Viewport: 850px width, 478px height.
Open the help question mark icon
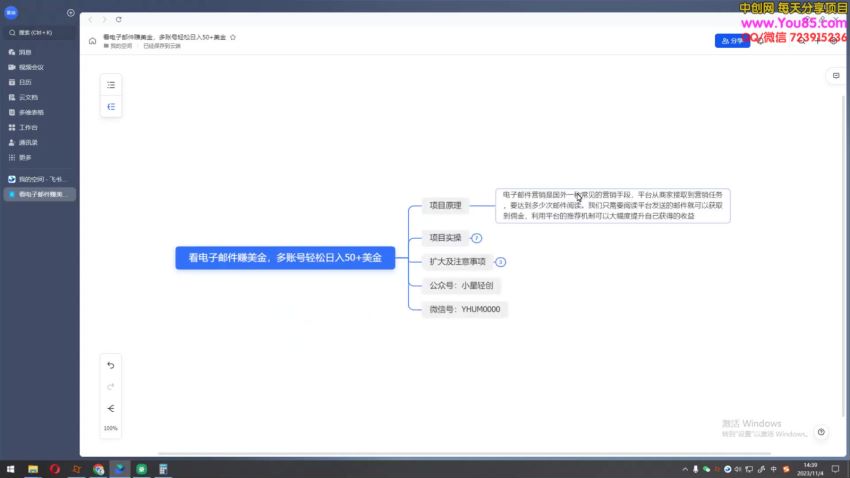[821, 432]
